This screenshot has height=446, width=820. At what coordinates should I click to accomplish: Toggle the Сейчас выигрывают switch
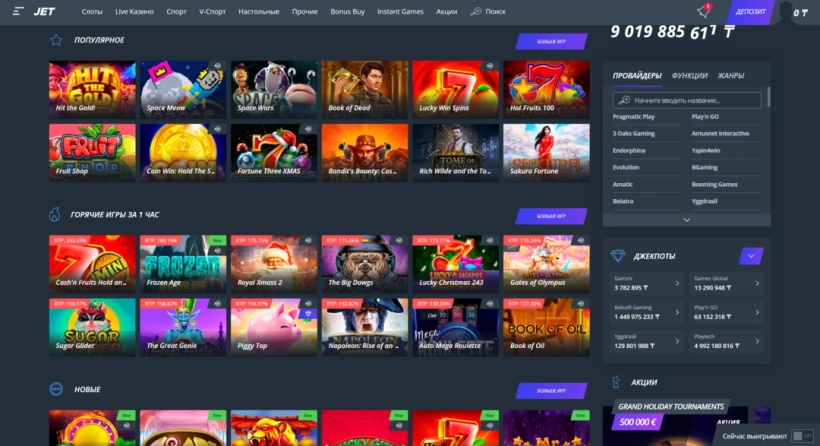tap(802, 436)
